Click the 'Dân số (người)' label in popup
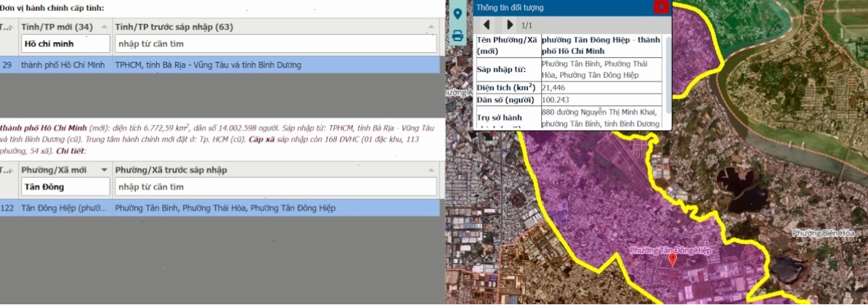Screen dimensions: 868x305 [506, 100]
